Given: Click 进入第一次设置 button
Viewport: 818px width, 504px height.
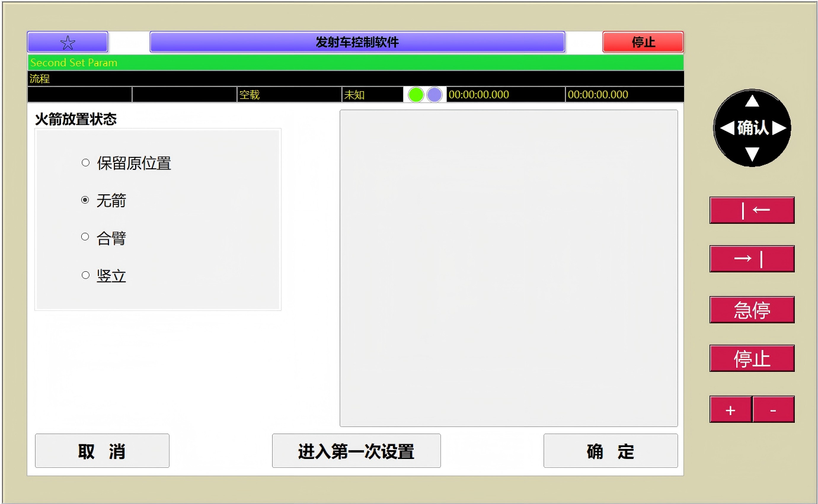Looking at the screenshot, I should (x=356, y=451).
